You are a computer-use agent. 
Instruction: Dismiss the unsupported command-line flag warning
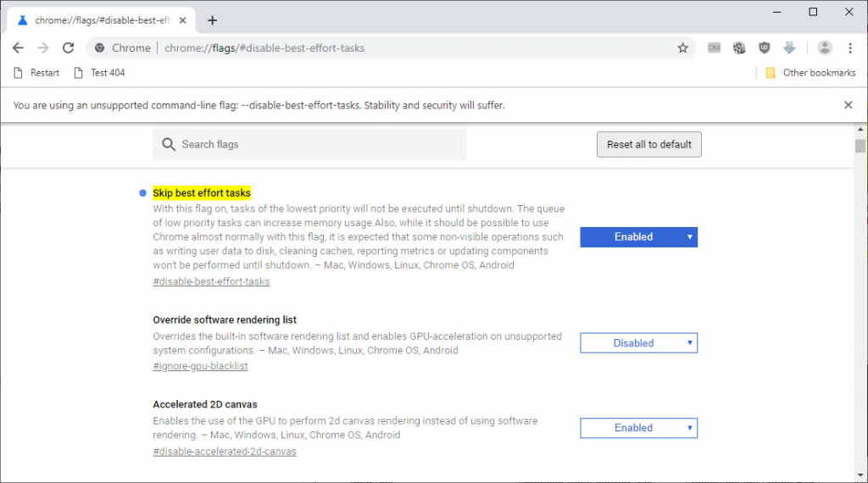tap(849, 105)
